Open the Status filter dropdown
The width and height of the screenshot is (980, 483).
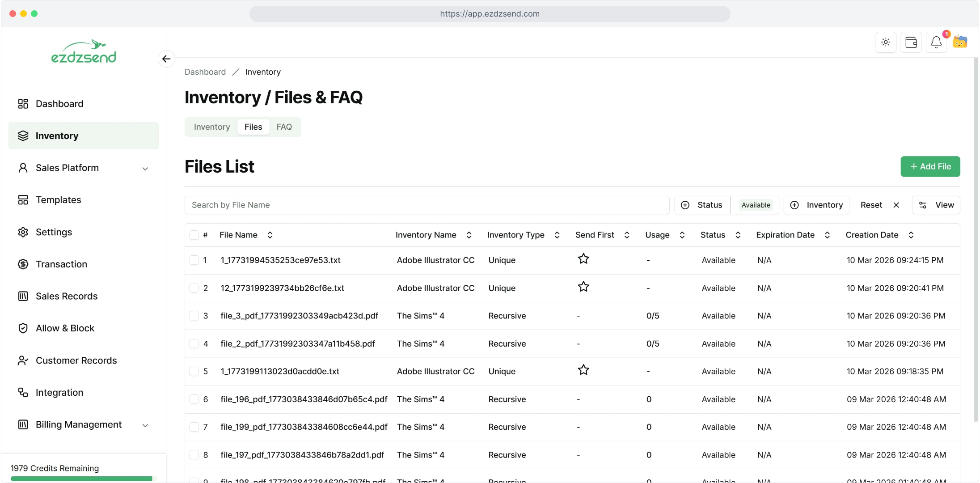(x=703, y=205)
